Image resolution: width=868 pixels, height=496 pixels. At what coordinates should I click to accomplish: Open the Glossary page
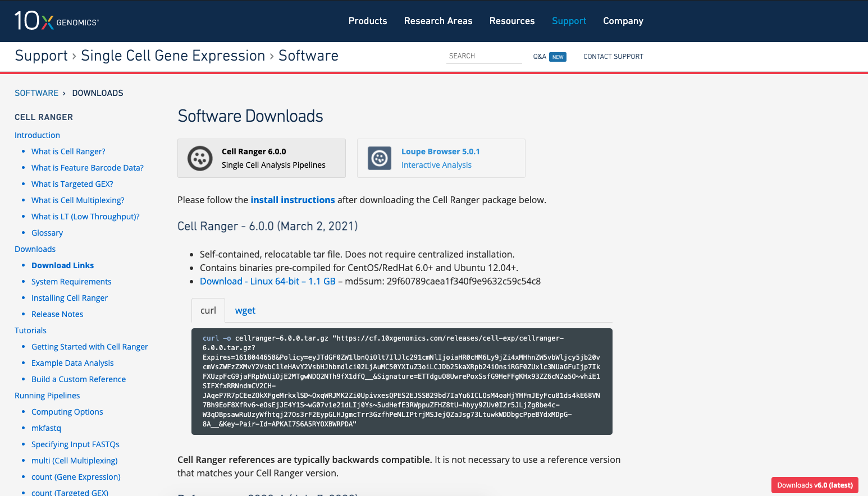(x=47, y=233)
